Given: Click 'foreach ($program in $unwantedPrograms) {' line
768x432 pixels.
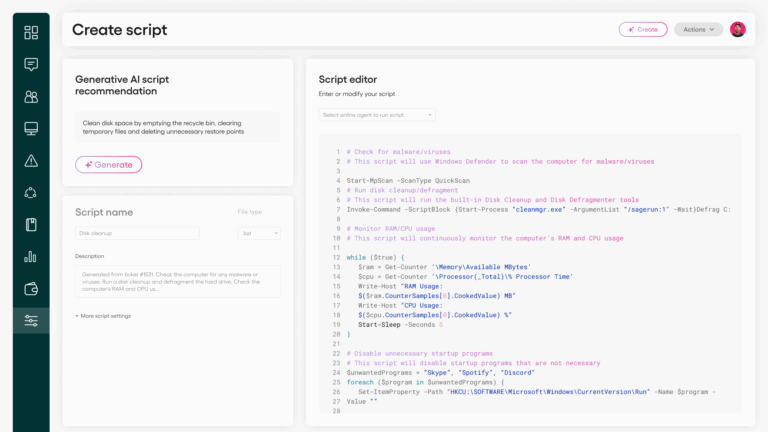Looking at the screenshot, I should (425, 382).
